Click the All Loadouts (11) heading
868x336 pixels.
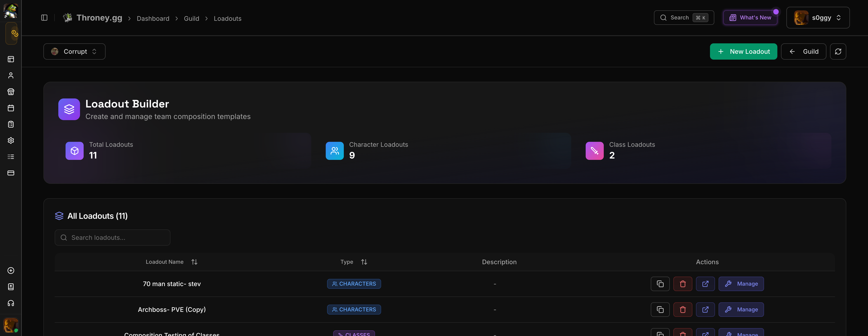pyautogui.click(x=97, y=216)
